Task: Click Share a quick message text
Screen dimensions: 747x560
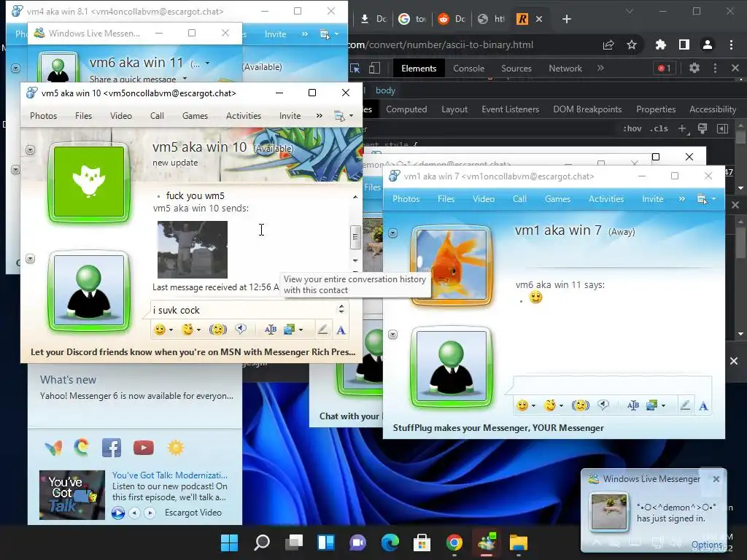Action: pos(133,79)
